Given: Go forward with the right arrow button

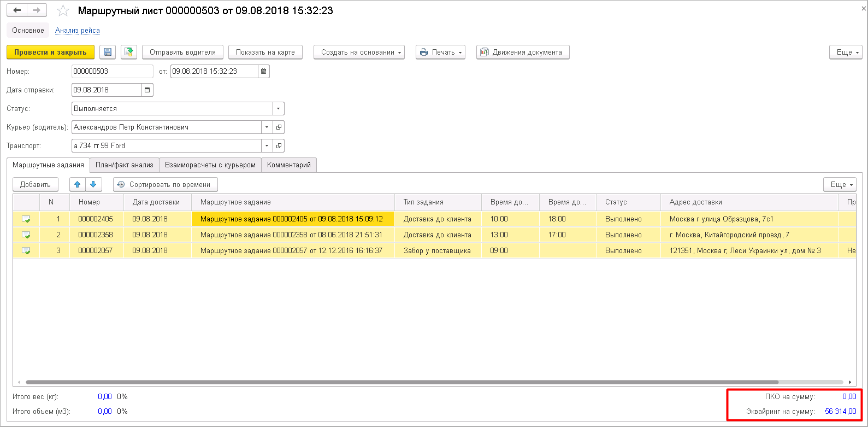Looking at the screenshot, I should click(37, 10).
